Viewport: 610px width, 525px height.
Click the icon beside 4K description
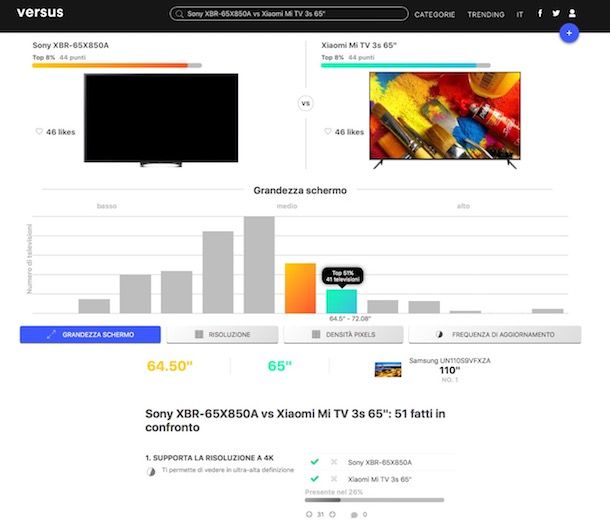[x=151, y=472]
